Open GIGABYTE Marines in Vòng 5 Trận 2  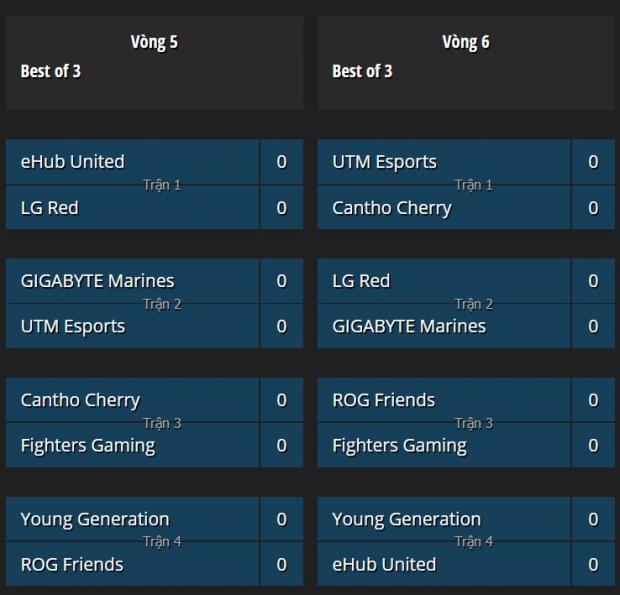coord(97,280)
